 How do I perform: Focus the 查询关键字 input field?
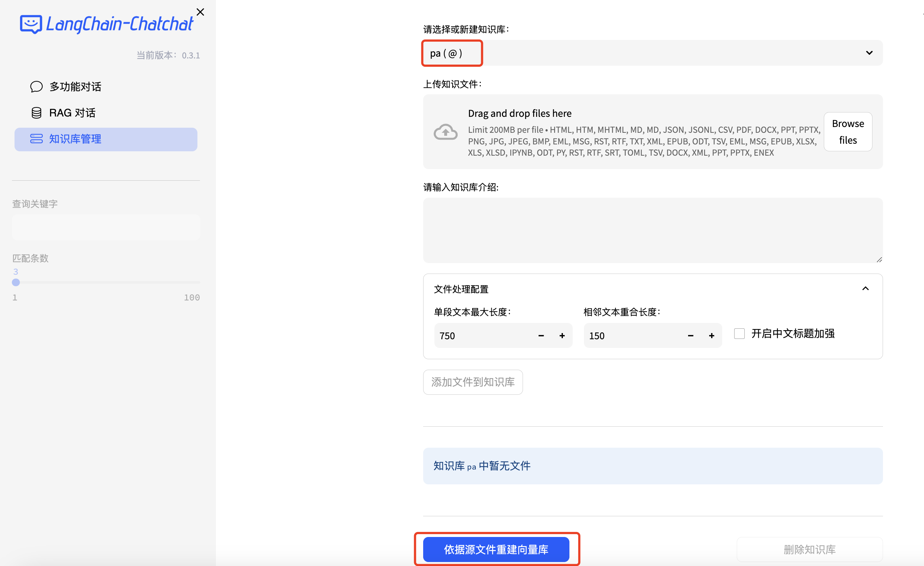click(x=106, y=227)
